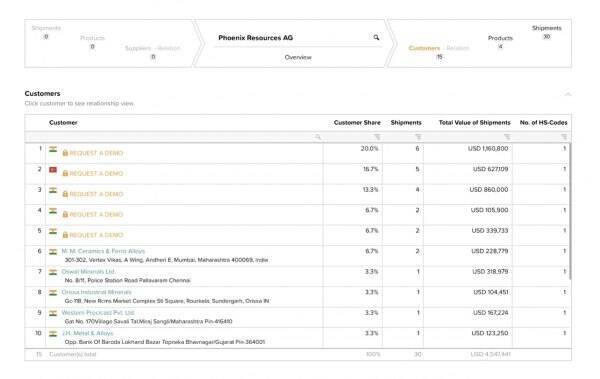Screen dimensions: 600x379
Task: Click the 13.3% customer share cell
Action: 370,190
